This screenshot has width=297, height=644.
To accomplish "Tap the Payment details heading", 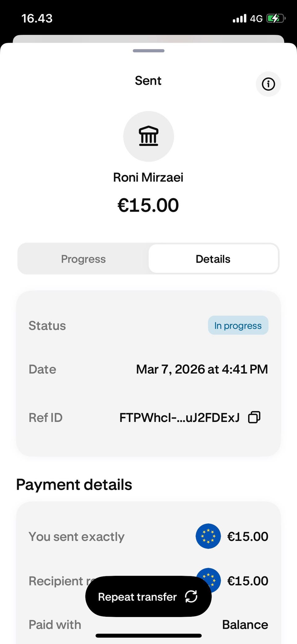I will coord(74,484).
